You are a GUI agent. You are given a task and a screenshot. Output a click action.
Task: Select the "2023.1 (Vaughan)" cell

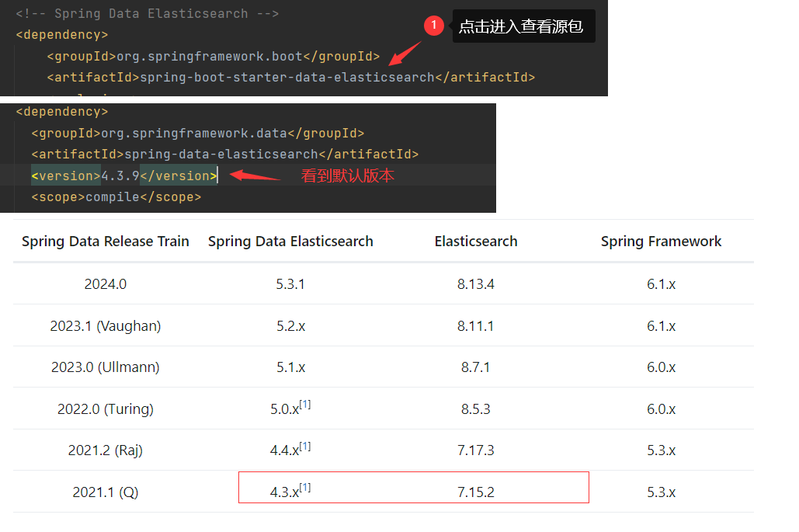(106, 325)
